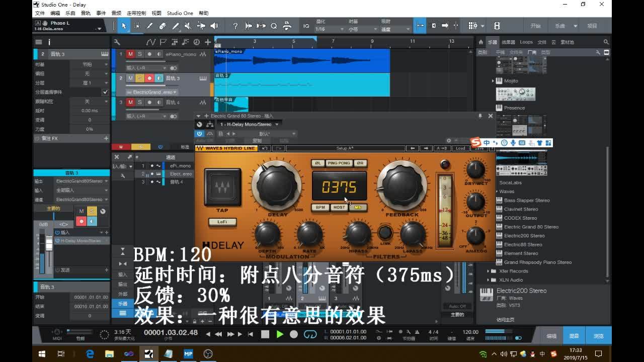Click the H-Delay undo arrow
Screen dimensions: 644x362
[x=265, y=148]
